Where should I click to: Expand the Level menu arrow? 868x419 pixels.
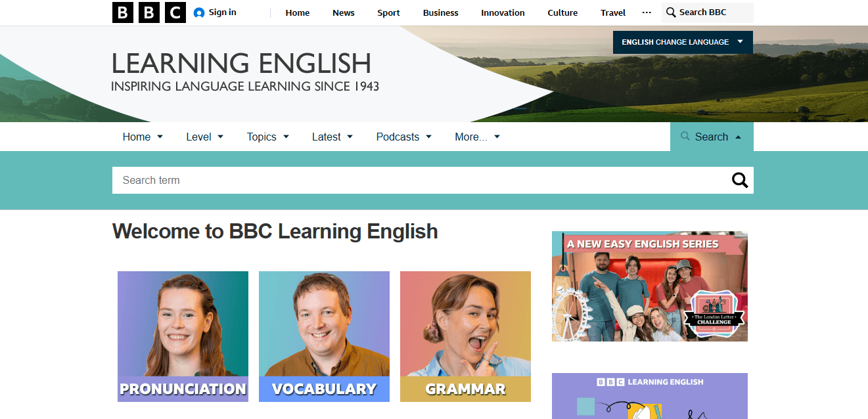click(220, 137)
